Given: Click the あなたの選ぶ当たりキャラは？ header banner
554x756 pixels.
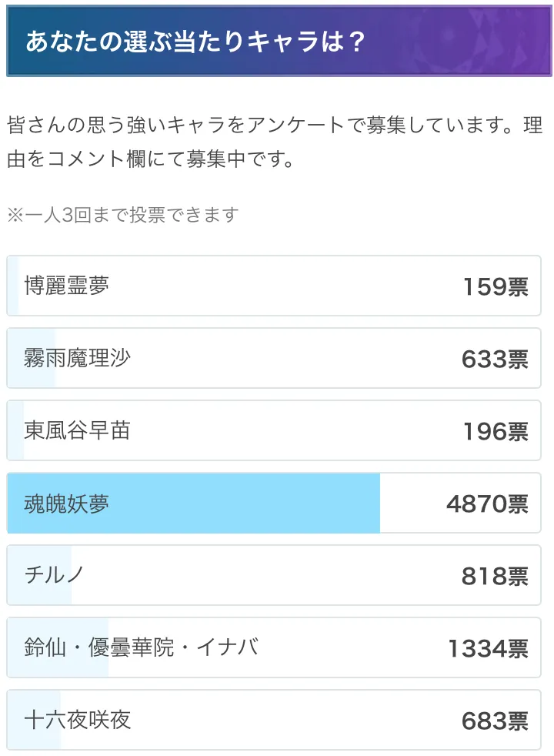Looking at the screenshot, I should click(x=279, y=42).
